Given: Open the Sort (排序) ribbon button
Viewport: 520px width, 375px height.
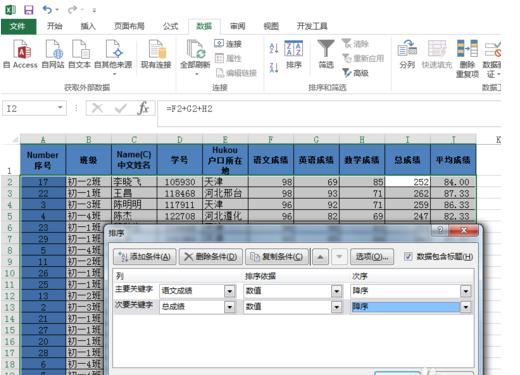Looking at the screenshot, I should coord(294,54).
